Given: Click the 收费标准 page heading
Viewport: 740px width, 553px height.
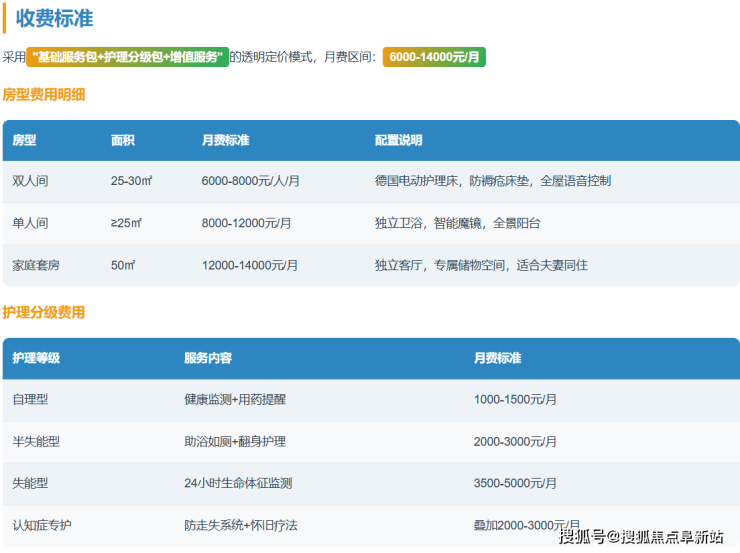Looking at the screenshot, I should point(55,19).
